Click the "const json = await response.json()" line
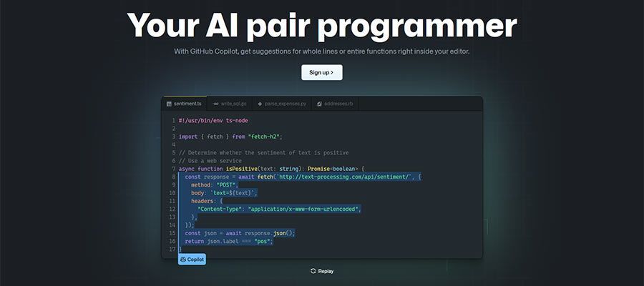This screenshot has height=286, width=644. pyautogui.click(x=240, y=233)
